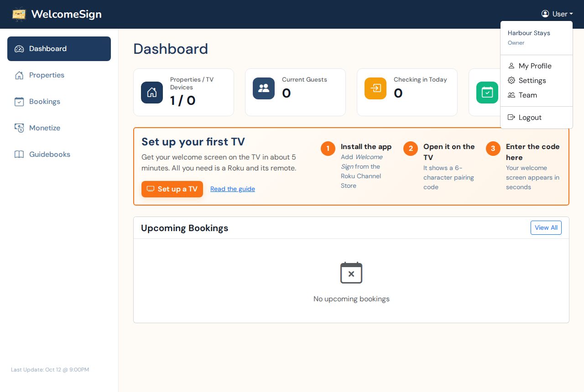Open the Dashboard gauge icon in sidebar
The image size is (584, 392).
[19, 49]
